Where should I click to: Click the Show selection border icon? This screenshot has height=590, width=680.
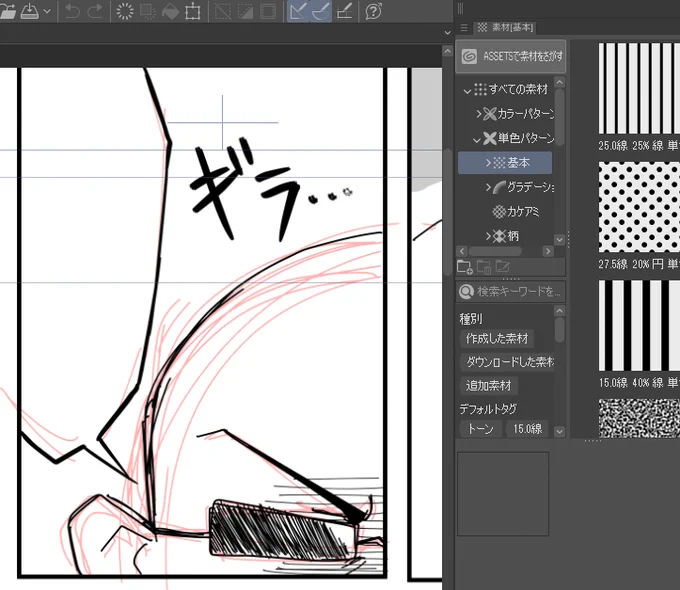point(268,11)
